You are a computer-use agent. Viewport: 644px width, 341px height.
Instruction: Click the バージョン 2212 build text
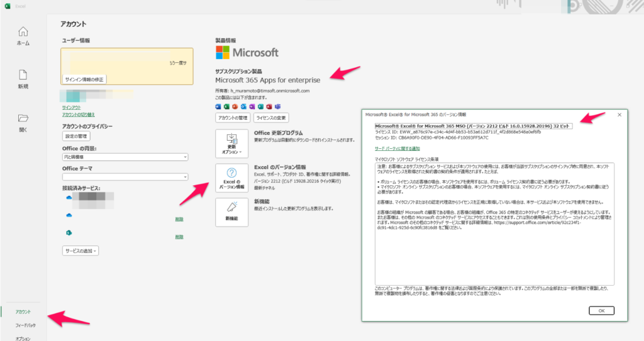point(297,181)
